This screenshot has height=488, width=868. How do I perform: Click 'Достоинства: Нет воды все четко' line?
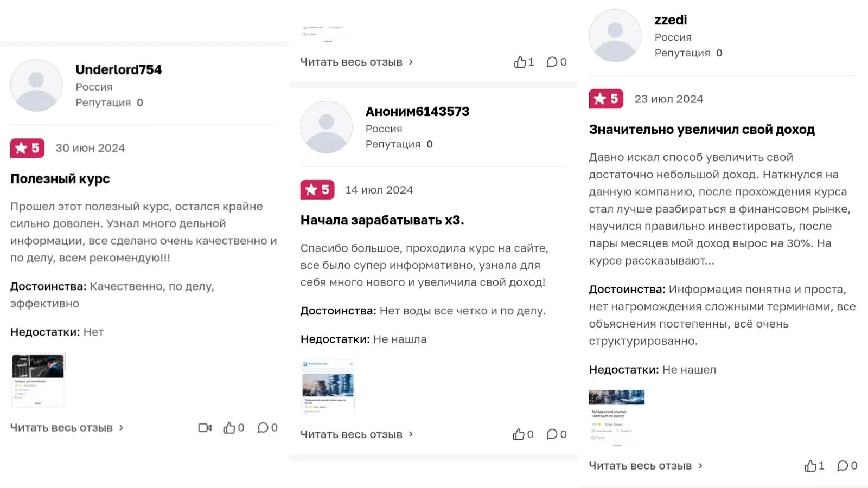coord(423,311)
